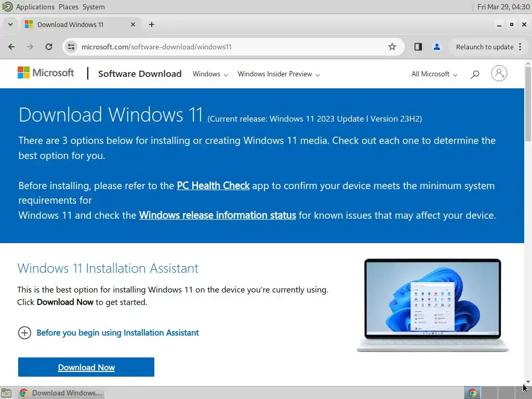Click the show desktop icon in bottom panel
Viewport: 532px width, 399px height.
(6, 393)
